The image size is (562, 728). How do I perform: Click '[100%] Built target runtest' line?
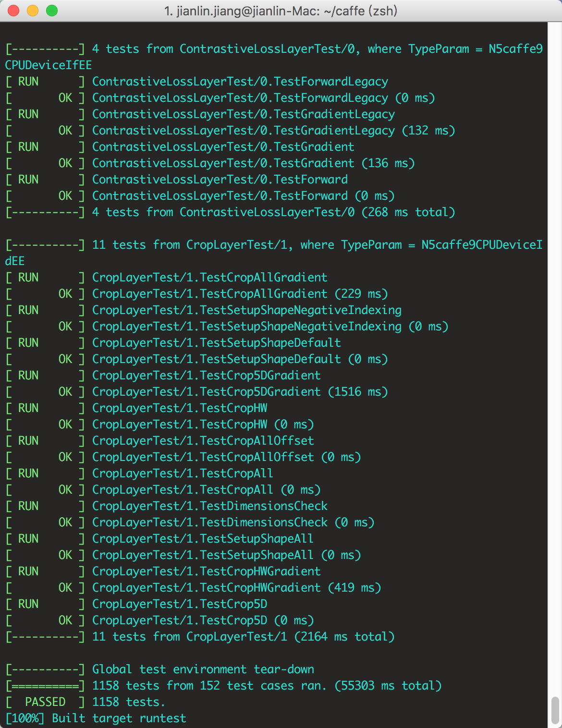tap(96, 718)
